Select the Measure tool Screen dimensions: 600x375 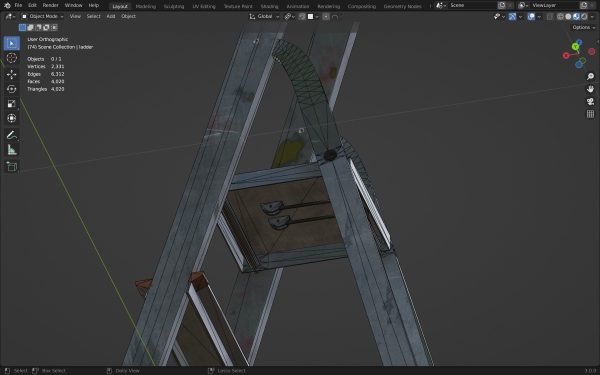coord(11,150)
